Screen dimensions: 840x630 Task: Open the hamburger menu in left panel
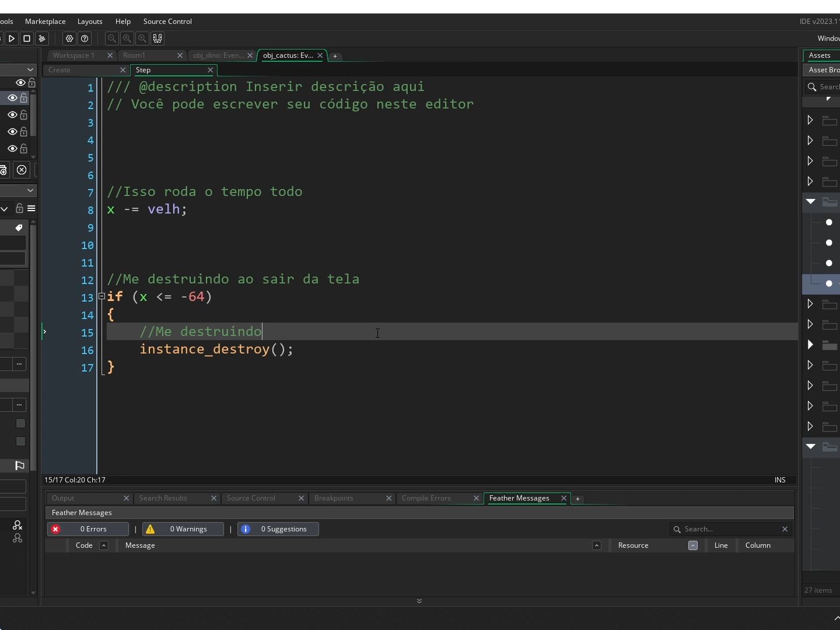pos(32,208)
